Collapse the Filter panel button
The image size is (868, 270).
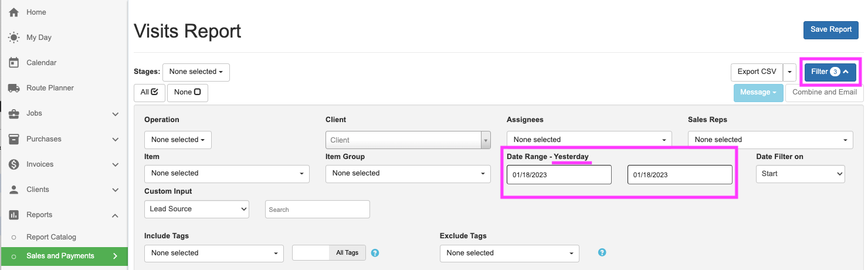830,72
